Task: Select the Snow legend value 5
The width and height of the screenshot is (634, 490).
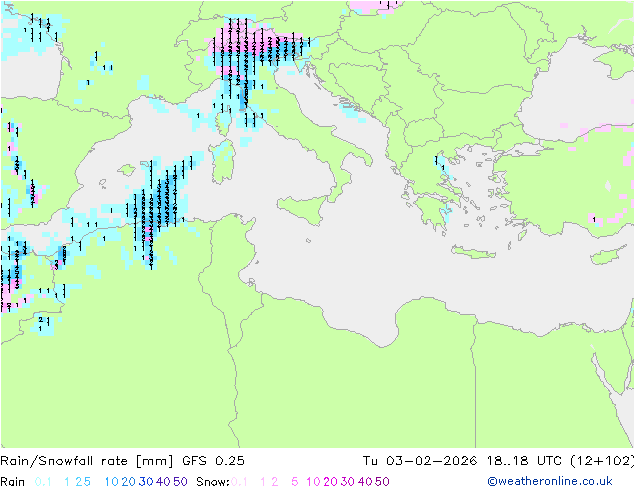Action: point(295,482)
